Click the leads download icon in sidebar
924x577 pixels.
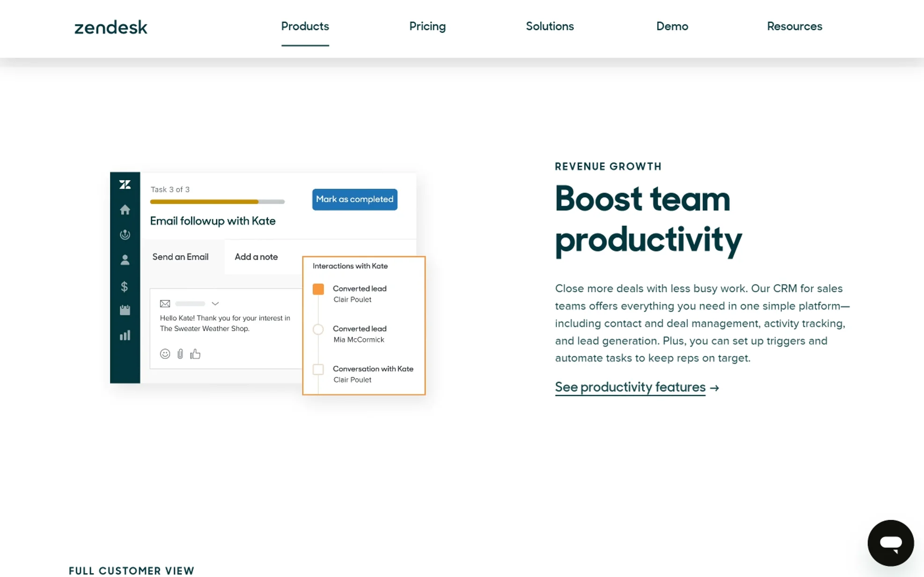click(x=125, y=235)
